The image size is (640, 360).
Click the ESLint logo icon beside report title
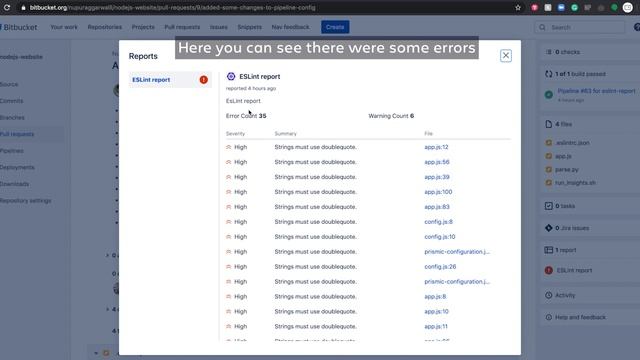231,76
